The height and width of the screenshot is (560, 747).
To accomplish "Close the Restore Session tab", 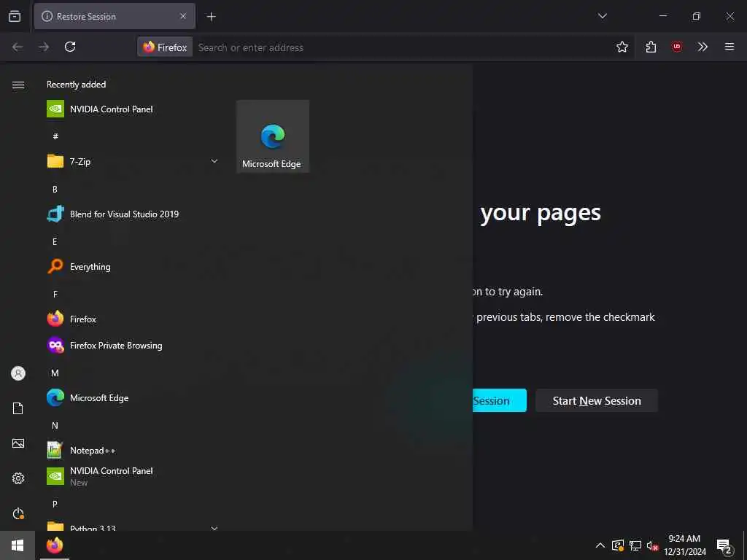I will tap(183, 16).
